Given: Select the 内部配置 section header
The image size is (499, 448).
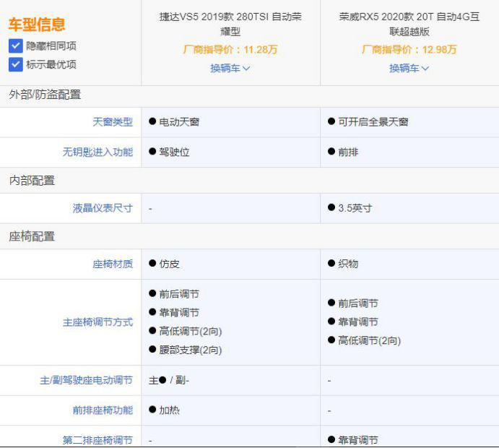Looking at the screenshot, I should tap(32, 181).
